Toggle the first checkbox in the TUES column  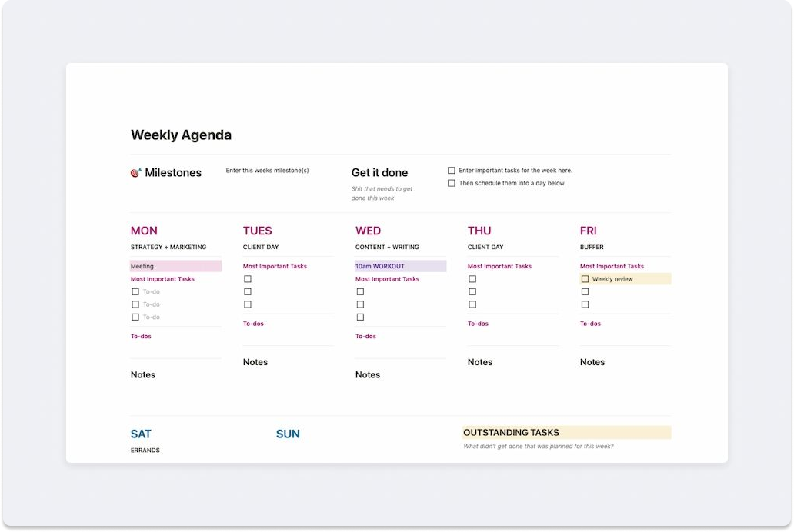click(248, 279)
